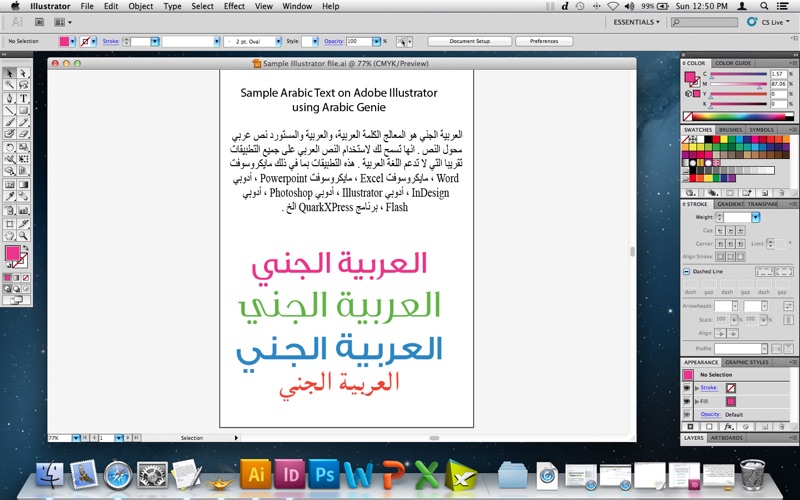Activate the Zoom magnifier tool
The width and height of the screenshot is (800, 500).
pos(23,235)
